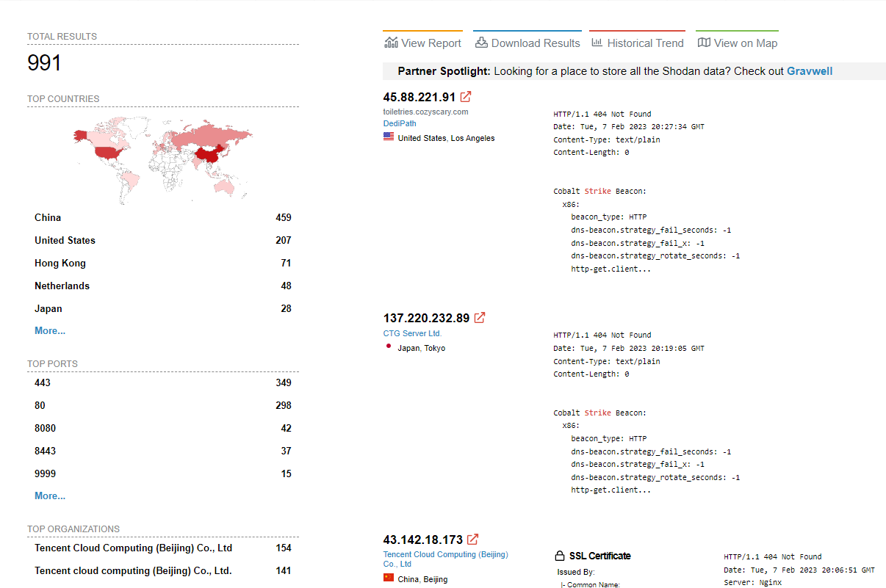This screenshot has width=886, height=588.
Task: Open external link icon next to 45.88.221.91
Action: click(x=466, y=97)
